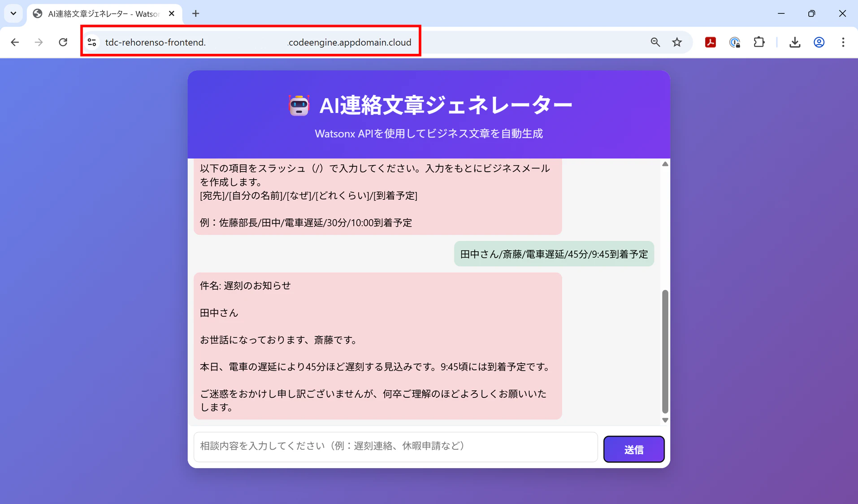Click the chat scrollbar down arrow
The width and height of the screenshot is (858, 504).
tap(665, 420)
